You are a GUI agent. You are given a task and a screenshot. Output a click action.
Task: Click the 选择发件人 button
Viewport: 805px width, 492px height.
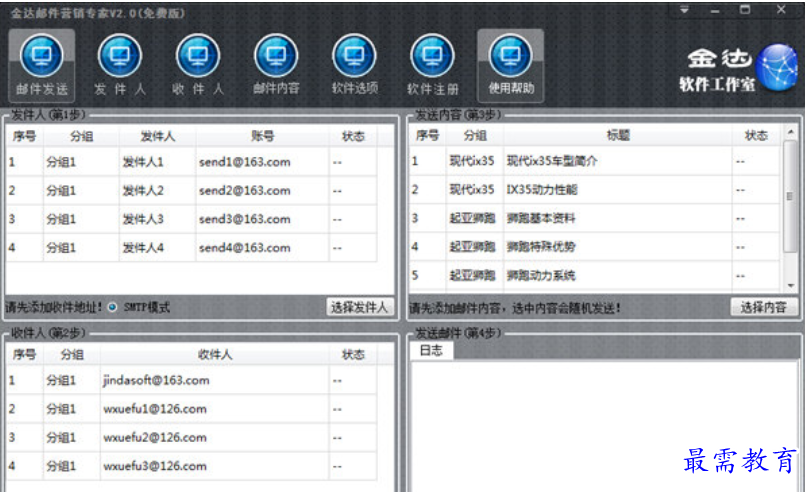(x=360, y=307)
